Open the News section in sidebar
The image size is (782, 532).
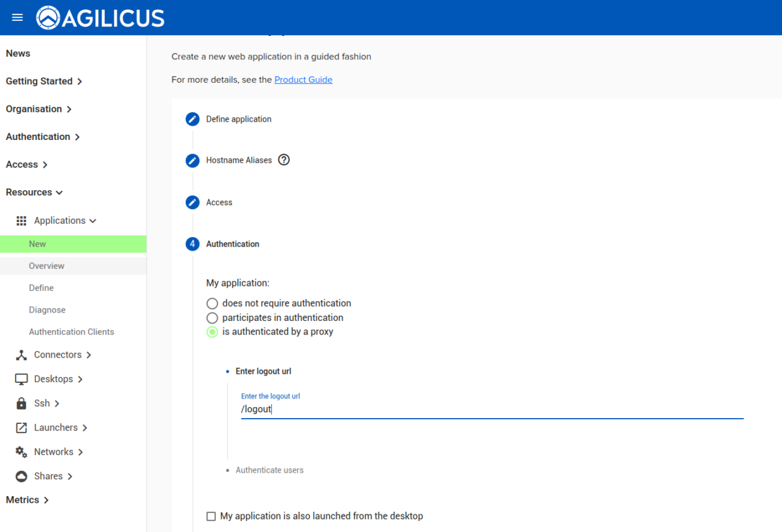pyautogui.click(x=18, y=53)
